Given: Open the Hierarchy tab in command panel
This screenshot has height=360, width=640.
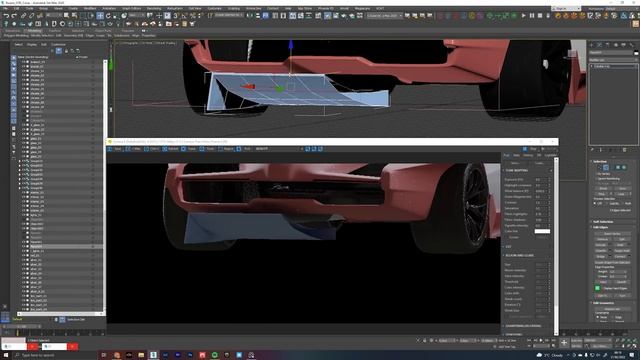Looking at the screenshot, I should tap(607, 45).
